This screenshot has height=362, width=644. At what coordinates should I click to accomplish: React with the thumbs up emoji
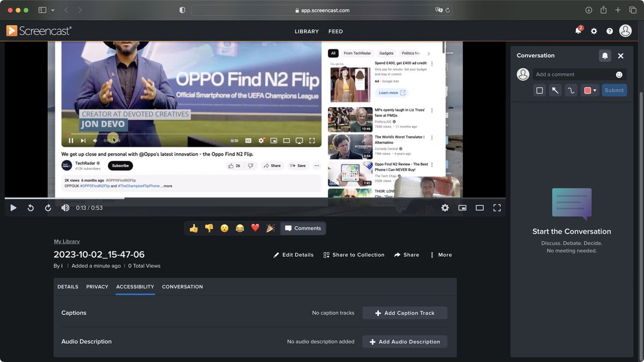(x=193, y=228)
